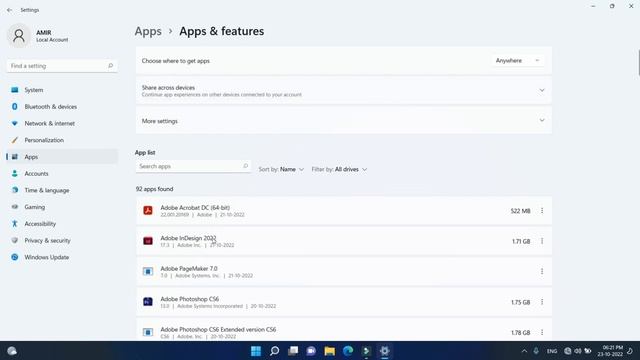Click the Windows Update icon
The height and width of the screenshot is (360, 640).
[15, 257]
